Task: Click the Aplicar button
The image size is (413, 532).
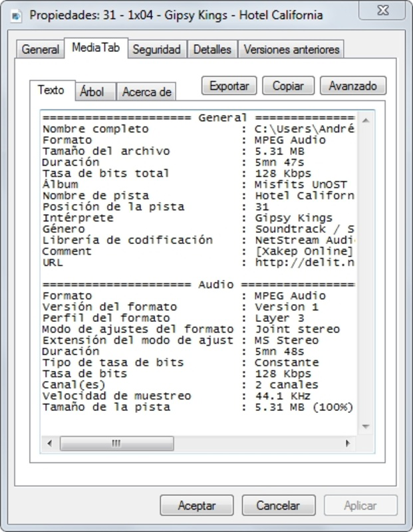Action: click(x=360, y=505)
